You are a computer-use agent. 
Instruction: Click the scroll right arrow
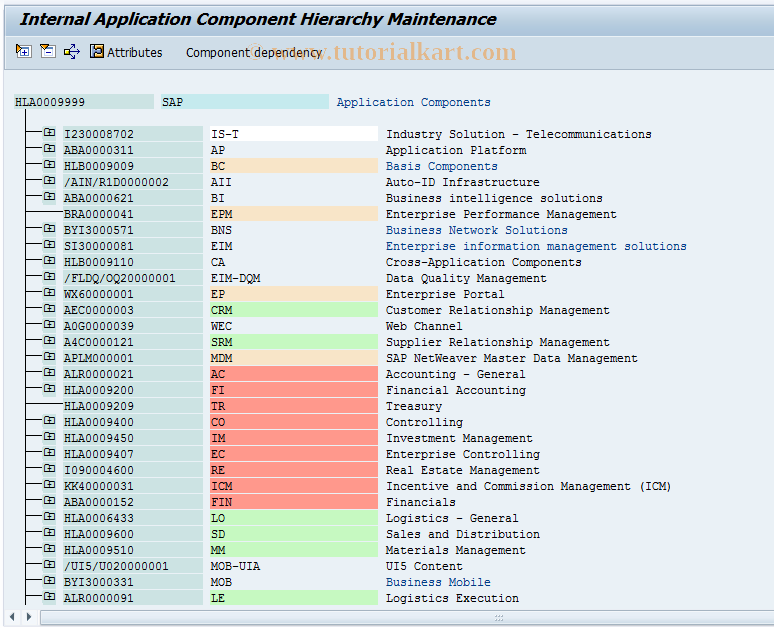pyautogui.click(x=29, y=617)
